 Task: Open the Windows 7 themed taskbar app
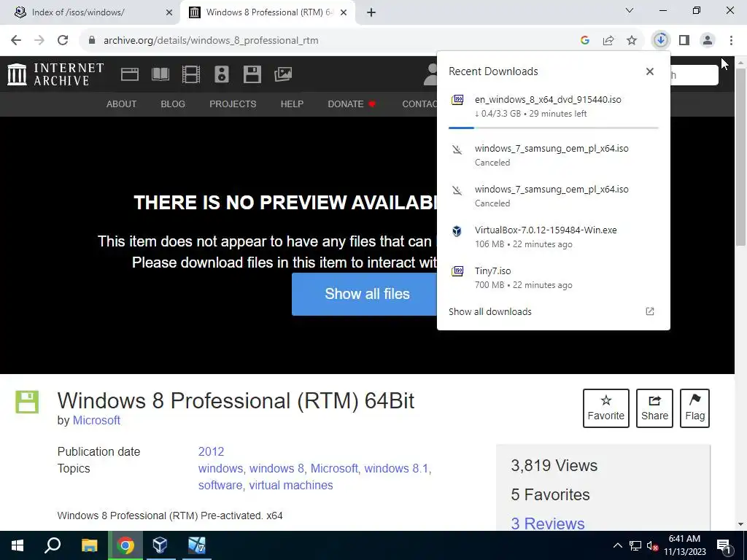pos(196,545)
